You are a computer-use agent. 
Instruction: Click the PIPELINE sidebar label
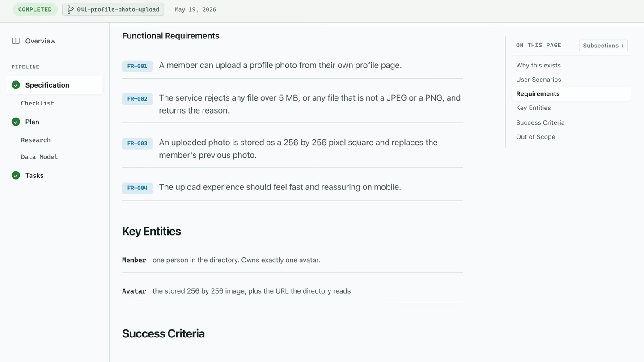(x=25, y=67)
